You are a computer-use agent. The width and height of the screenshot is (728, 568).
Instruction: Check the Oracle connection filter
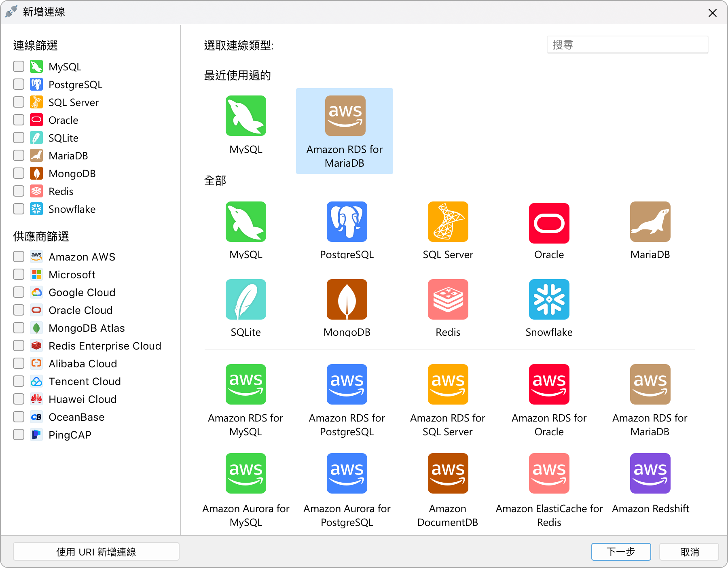point(19,120)
